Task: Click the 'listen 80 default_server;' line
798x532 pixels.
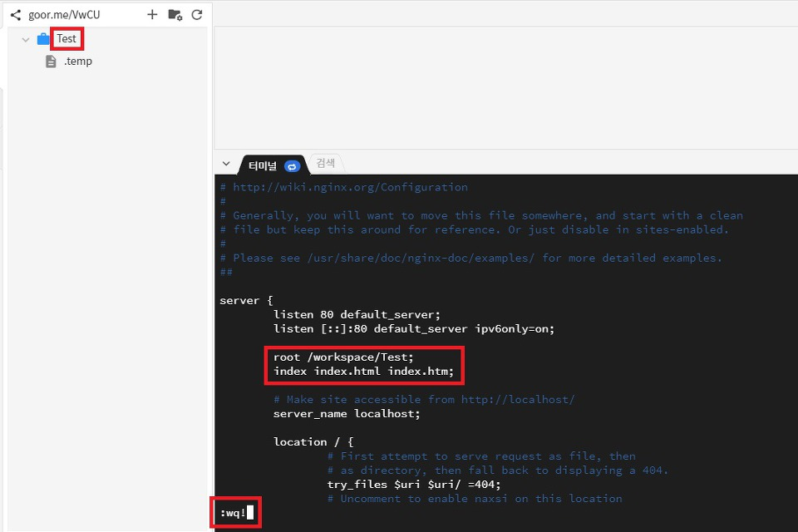Action: click(357, 314)
